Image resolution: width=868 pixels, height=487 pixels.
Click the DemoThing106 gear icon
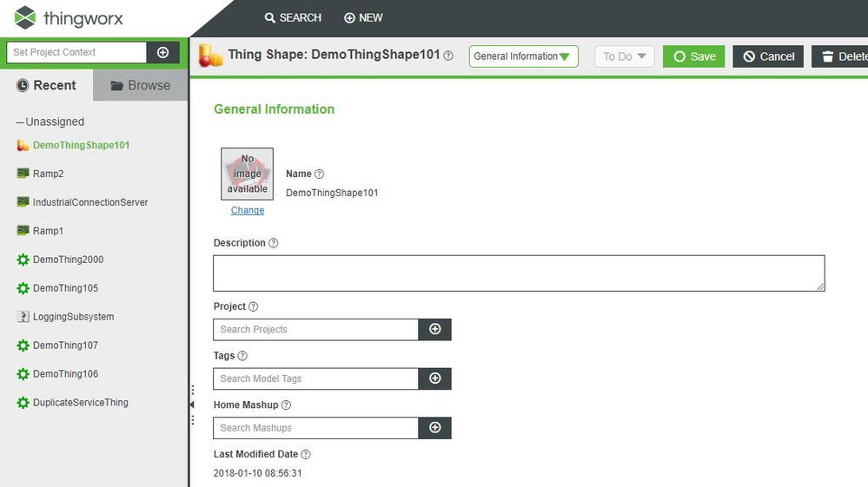click(23, 374)
